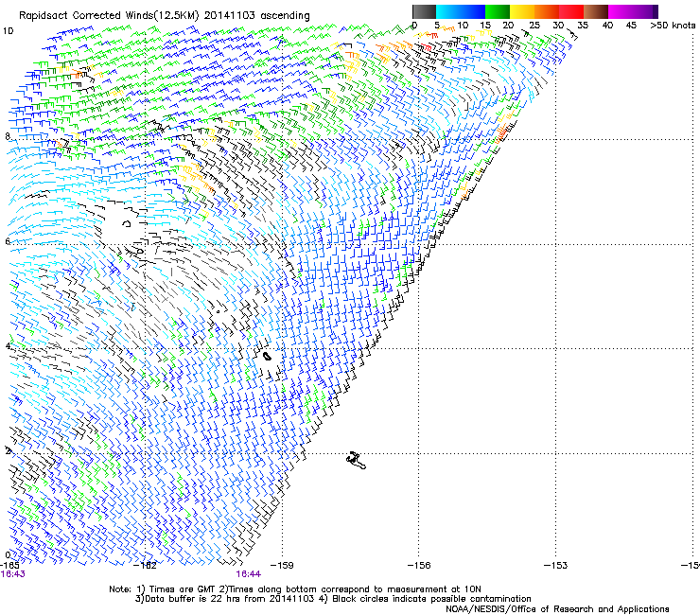Click the magenta-purple 40-50 knots legend band
This screenshot has height=615, width=700.
[x=633, y=11]
